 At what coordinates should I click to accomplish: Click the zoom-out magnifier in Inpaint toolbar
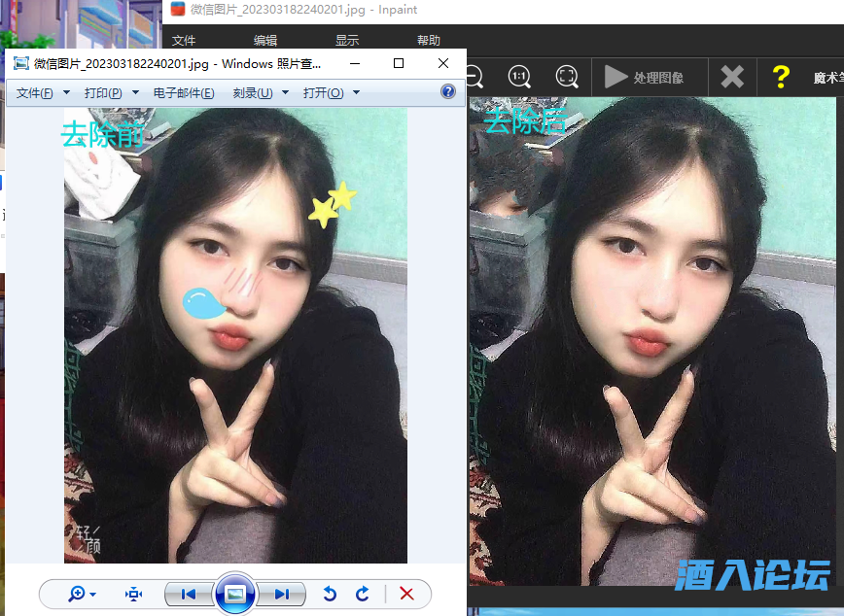point(473,76)
